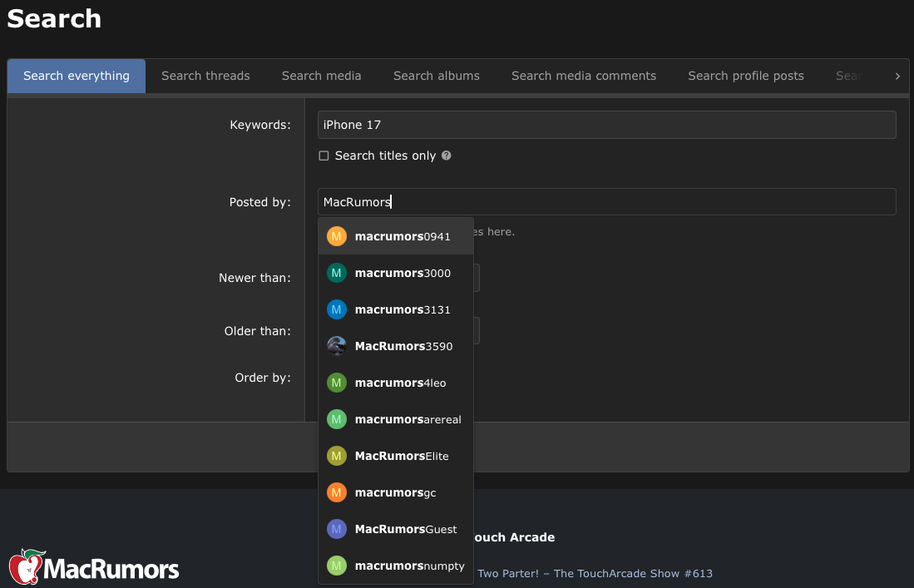Select macrumors4leo in the user suggestions
This screenshot has height=588, width=914.
(x=396, y=383)
